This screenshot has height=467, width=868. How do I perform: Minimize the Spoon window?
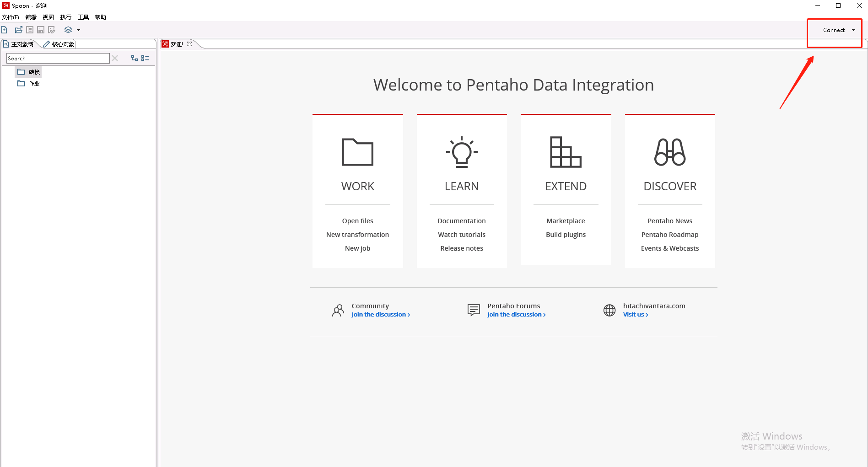click(x=818, y=5)
